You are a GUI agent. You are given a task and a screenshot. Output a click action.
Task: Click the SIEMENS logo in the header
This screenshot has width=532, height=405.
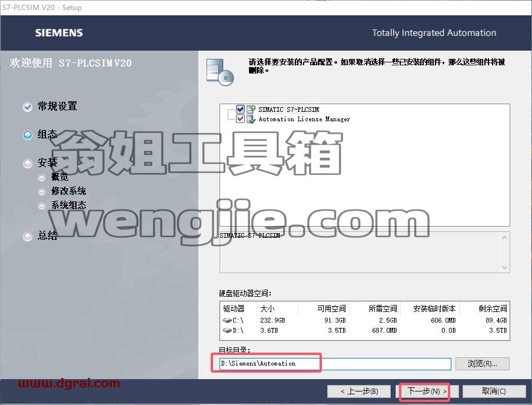pyautogui.click(x=59, y=32)
